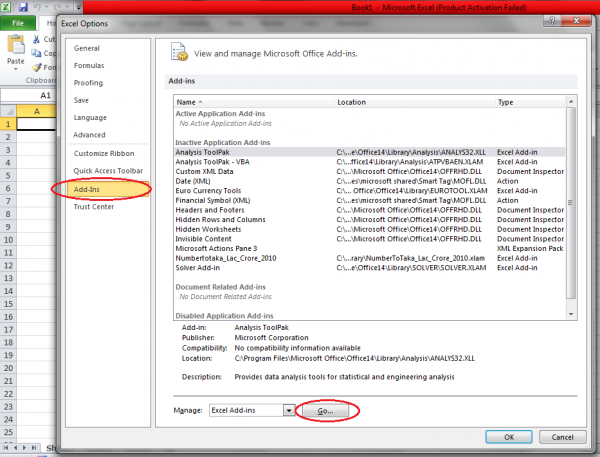The height and width of the screenshot is (457, 600).
Task: Open the Paste dropdown arrow
Action: point(16,69)
